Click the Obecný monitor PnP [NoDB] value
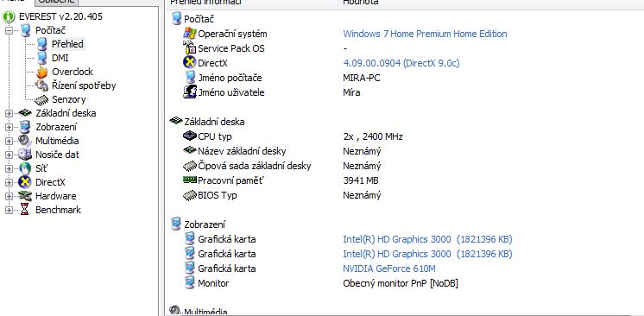This screenshot has height=316, width=644. click(x=400, y=283)
